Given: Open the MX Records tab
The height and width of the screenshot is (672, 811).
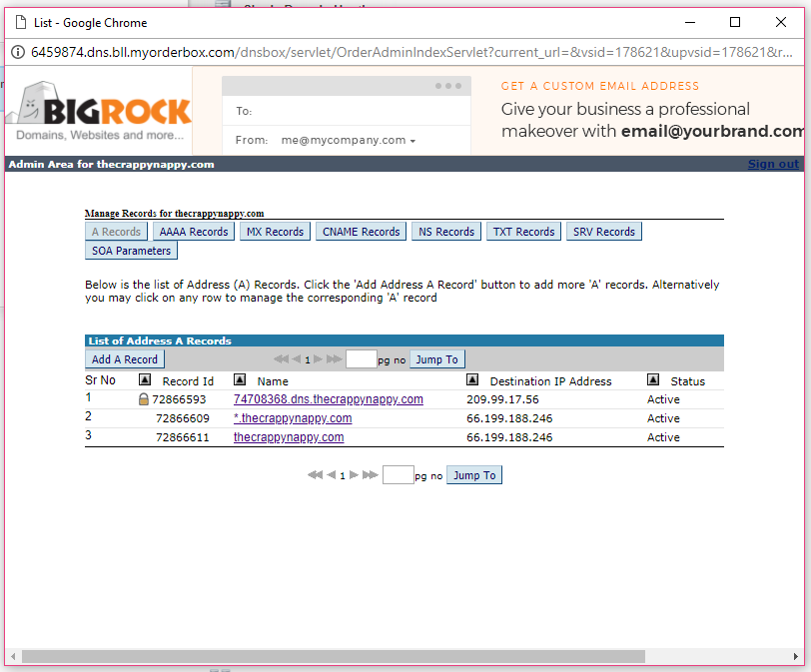Looking at the screenshot, I should [x=275, y=232].
